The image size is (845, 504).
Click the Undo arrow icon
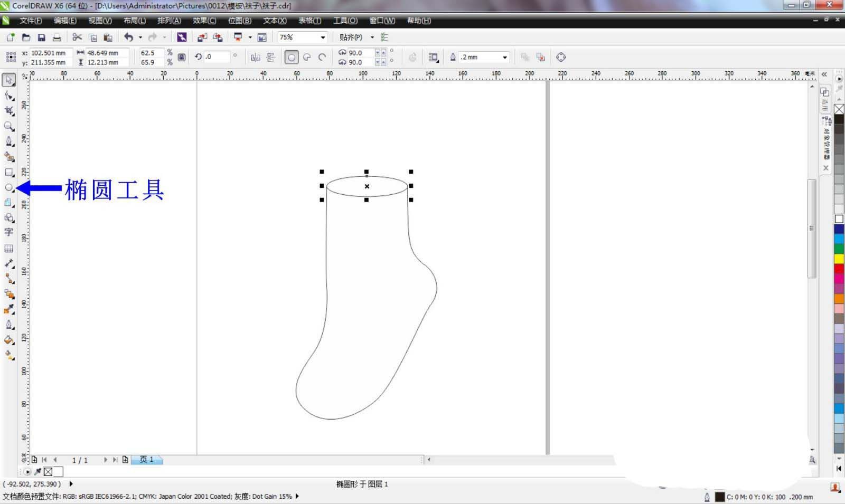tap(128, 37)
